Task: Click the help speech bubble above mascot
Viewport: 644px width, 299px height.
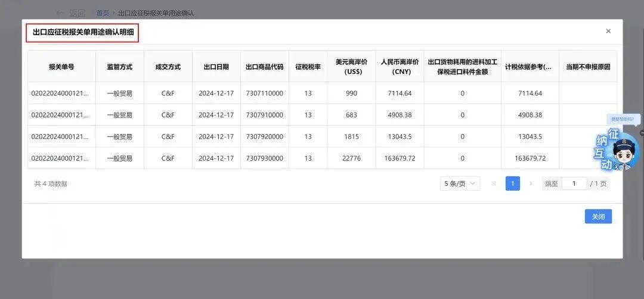Action: click(623, 119)
